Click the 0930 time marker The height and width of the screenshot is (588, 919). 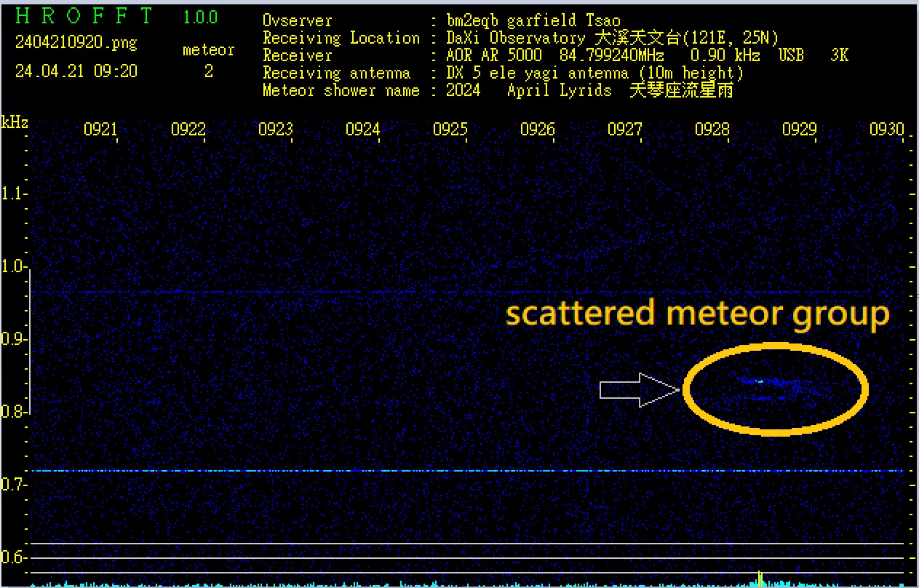[x=886, y=130]
